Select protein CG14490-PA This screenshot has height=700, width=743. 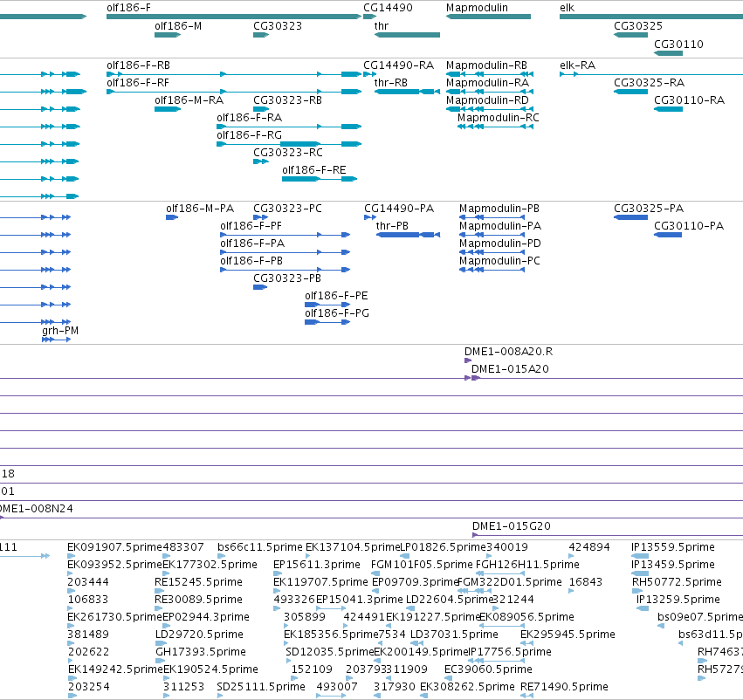[370, 217]
